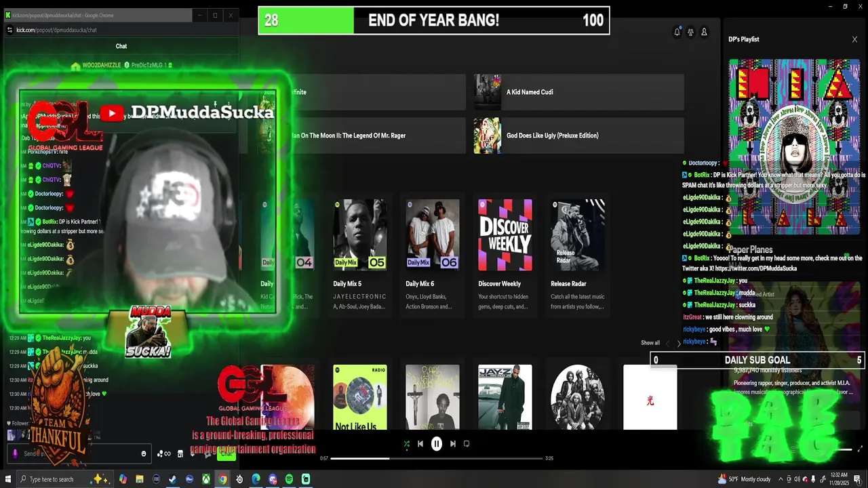Switch to Google Chrome in taskbar
Viewport: 868px width, 488px height.
[222, 479]
